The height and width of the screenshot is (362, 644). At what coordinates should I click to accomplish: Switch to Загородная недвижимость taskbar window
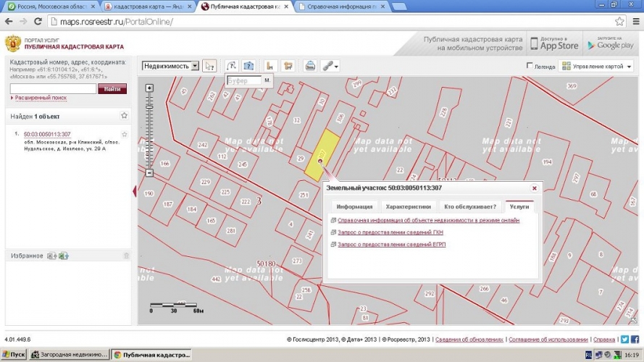click(x=70, y=355)
